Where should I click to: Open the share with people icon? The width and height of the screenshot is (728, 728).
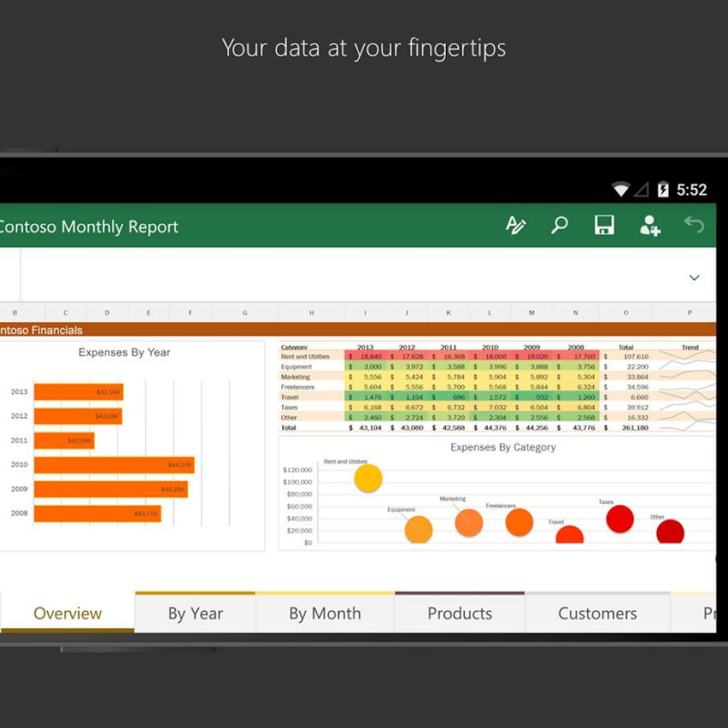650,225
